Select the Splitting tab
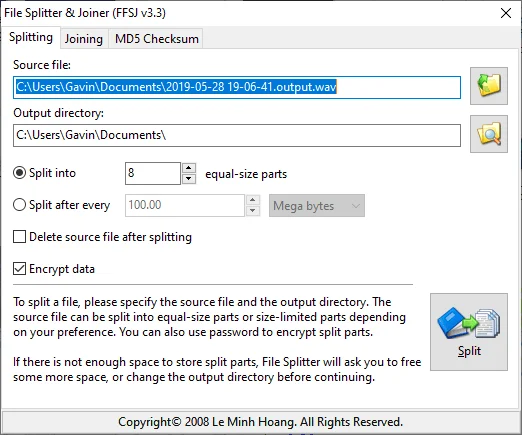 (x=31, y=37)
